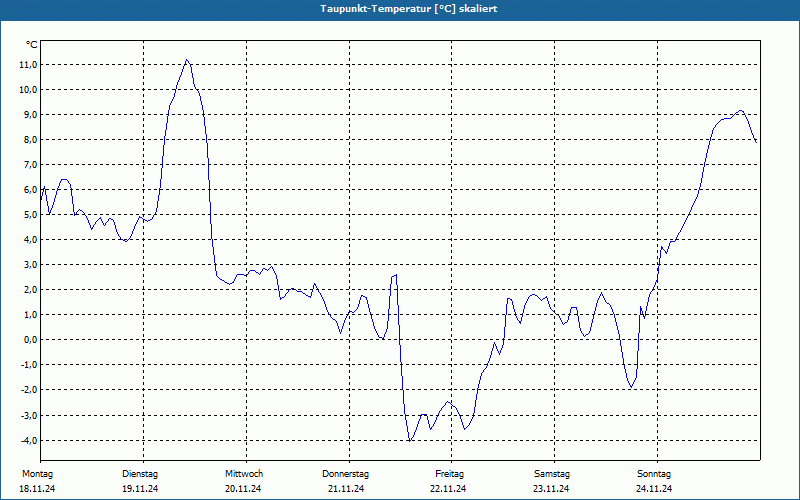The image size is (800, 500).
Task: Click the 8,0 axis value
Action: pos(30,140)
